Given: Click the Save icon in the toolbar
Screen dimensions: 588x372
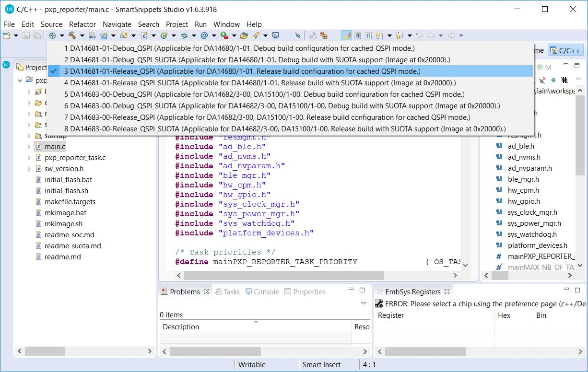Looking at the screenshot, I should [26, 35].
